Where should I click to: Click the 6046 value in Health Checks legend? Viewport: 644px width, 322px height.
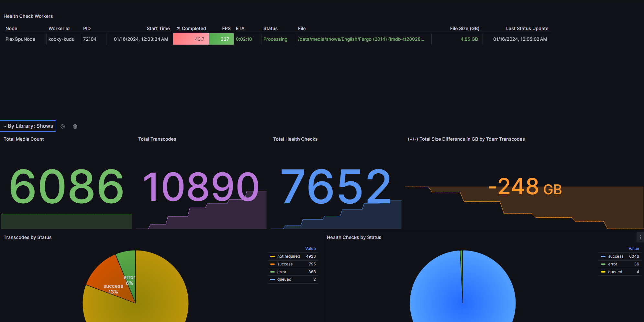pyautogui.click(x=634, y=256)
